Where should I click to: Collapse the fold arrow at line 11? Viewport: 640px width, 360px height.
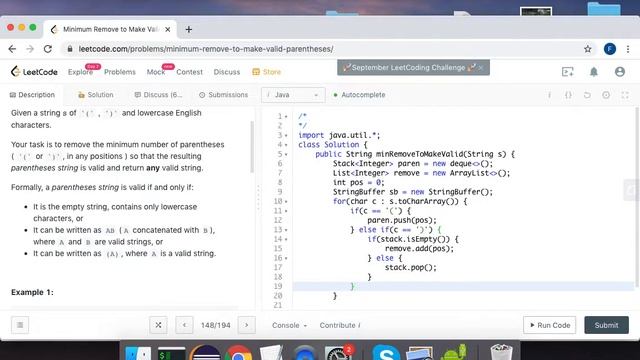[x=286, y=211]
